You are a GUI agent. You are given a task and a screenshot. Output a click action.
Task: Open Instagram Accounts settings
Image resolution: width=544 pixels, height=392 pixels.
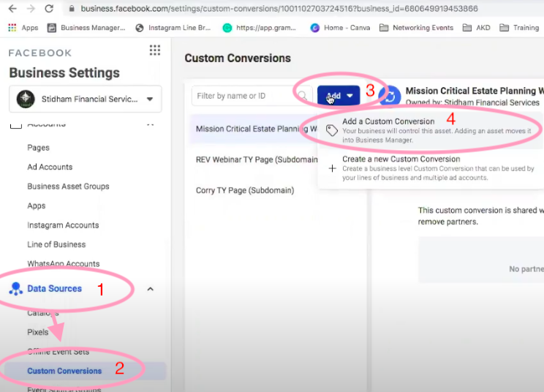tap(63, 225)
